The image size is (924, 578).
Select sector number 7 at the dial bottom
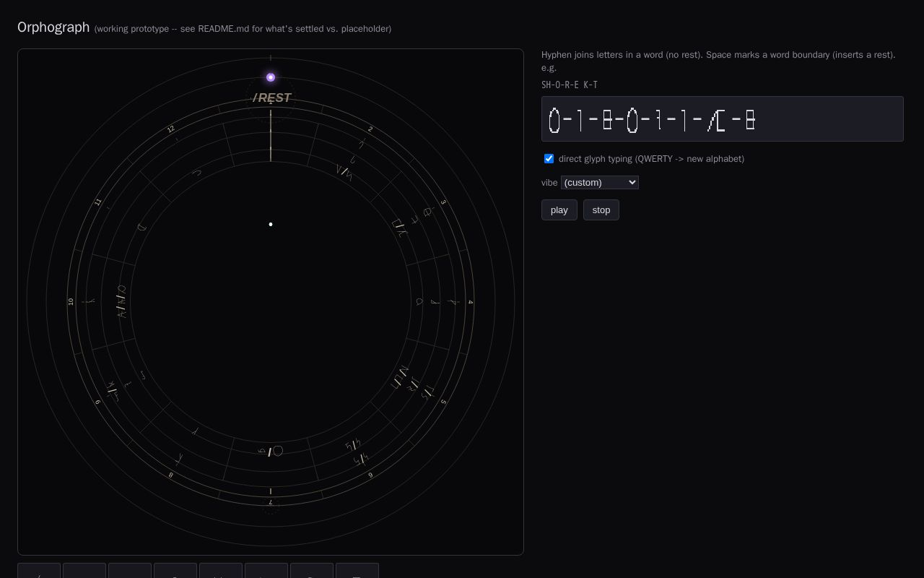tap(271, 502)
